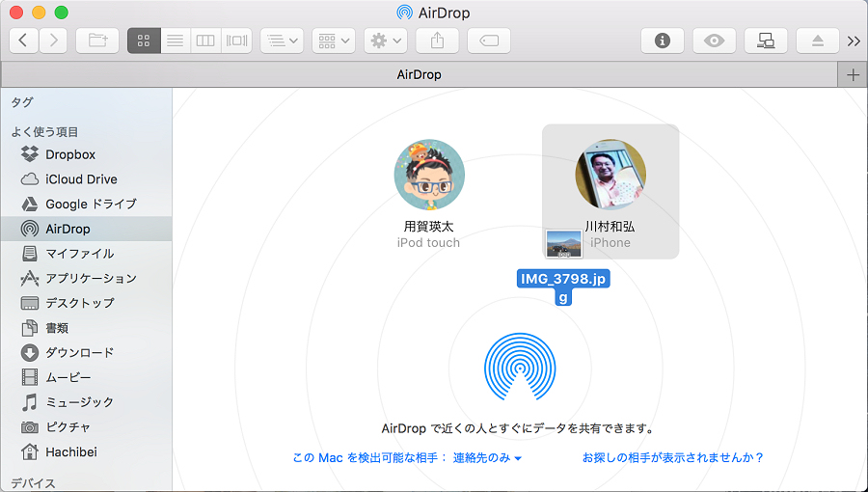Open the item arrangement dropdown
The width and height of the screenshot is (868, 492).
click(282, 41)
